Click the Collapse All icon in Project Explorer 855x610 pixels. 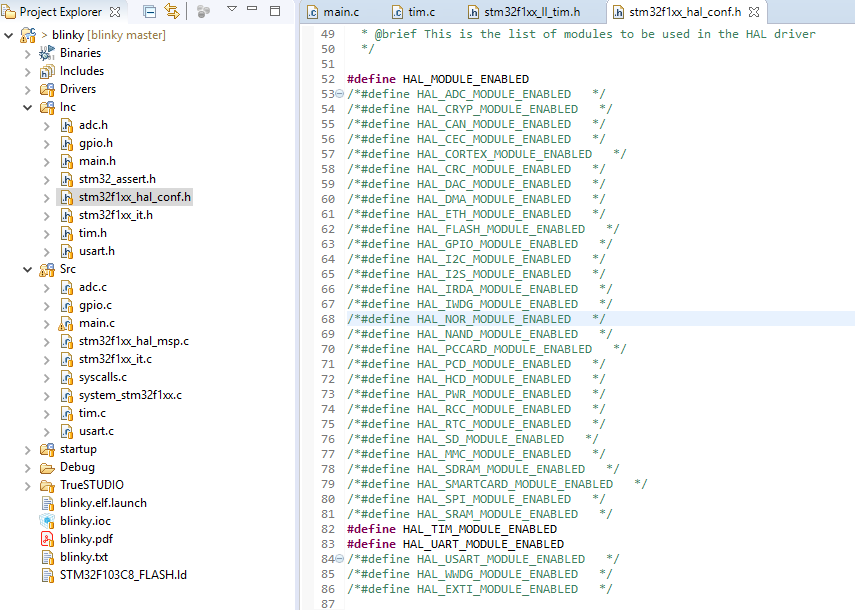pos(149,12)
